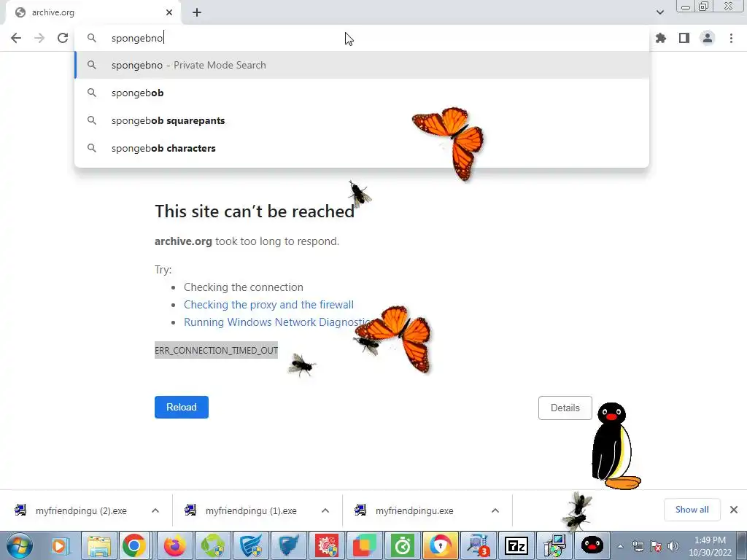
Task: Go back using the browser back arrow
Action: pos(16,38)
